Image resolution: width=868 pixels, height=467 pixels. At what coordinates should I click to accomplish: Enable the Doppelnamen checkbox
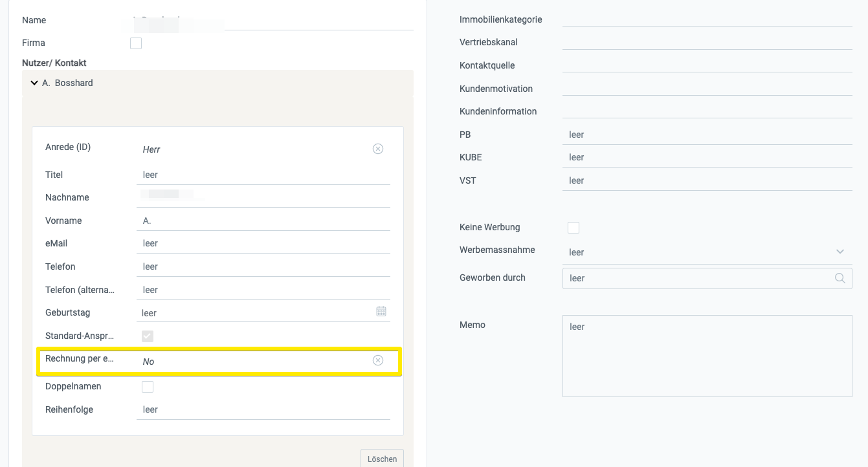pos(148,387)
